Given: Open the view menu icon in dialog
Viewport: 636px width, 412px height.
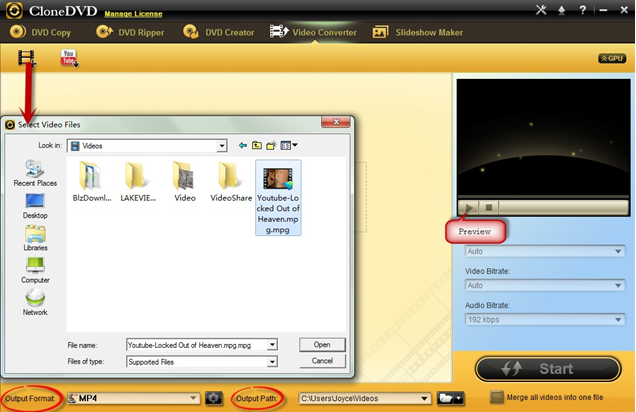Looking at the screenshot, I should (x=289, y=145).
